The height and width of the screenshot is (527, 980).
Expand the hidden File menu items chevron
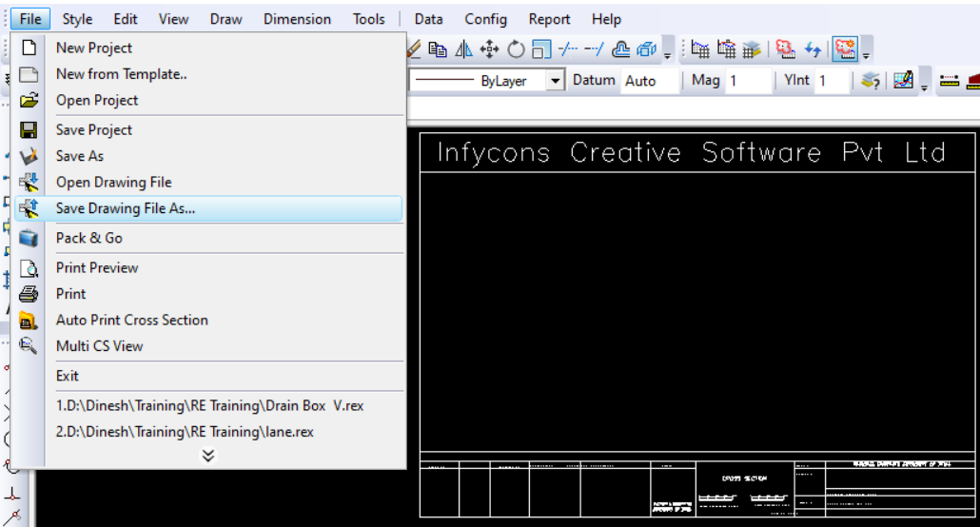tap(207, 456)
